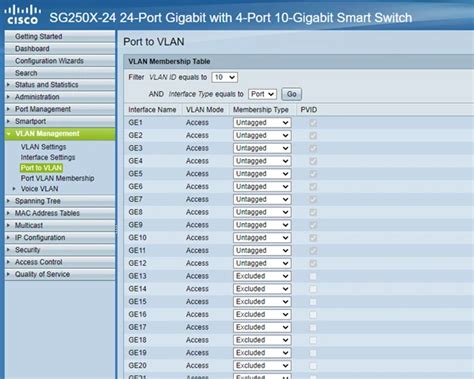Open Configuration Wizards

click(x=60, y=61)
